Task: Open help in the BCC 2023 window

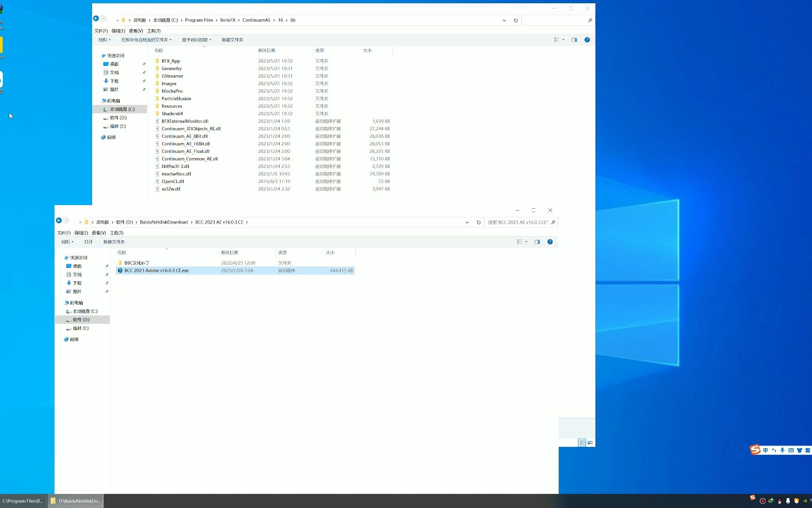Action: coord(550,242)
